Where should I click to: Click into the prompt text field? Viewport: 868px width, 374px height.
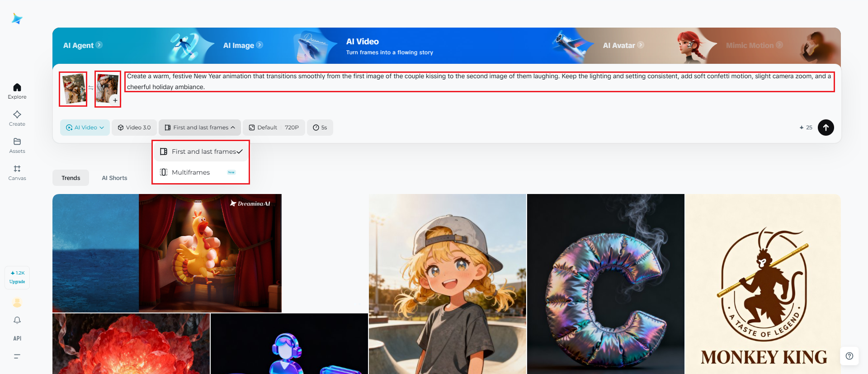(x=479, y=81)
